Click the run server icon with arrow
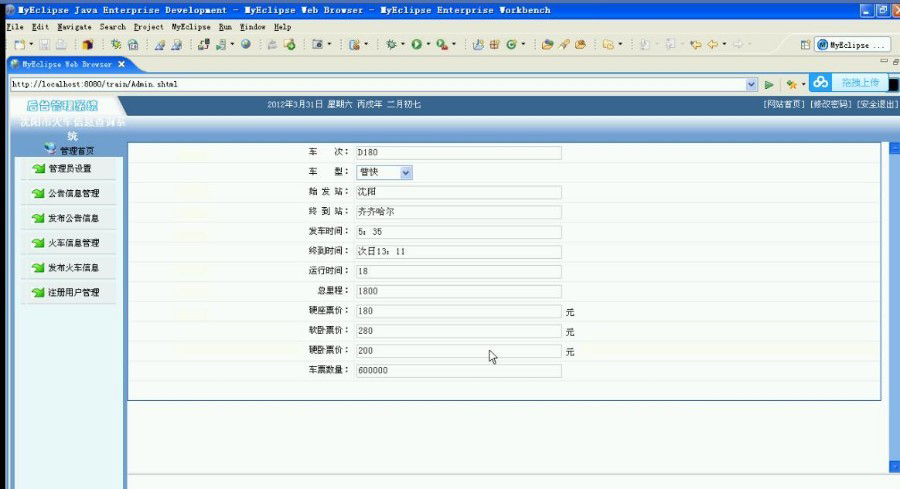 click(x=221, y=44)
